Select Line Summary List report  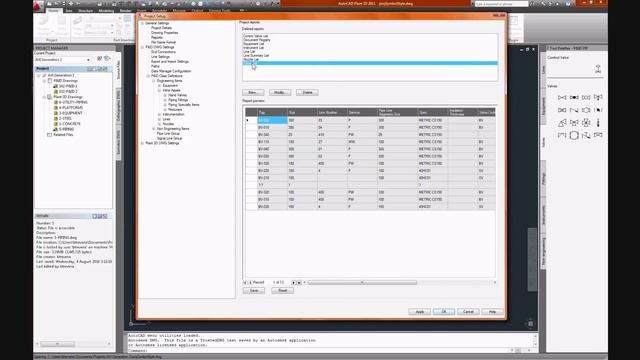coord(256,56)
